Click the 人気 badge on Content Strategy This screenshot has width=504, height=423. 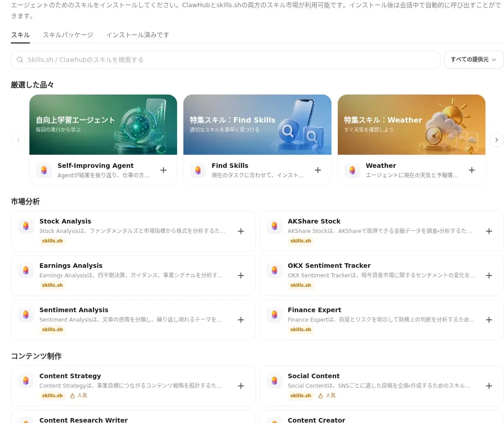[x=79, y=396]
